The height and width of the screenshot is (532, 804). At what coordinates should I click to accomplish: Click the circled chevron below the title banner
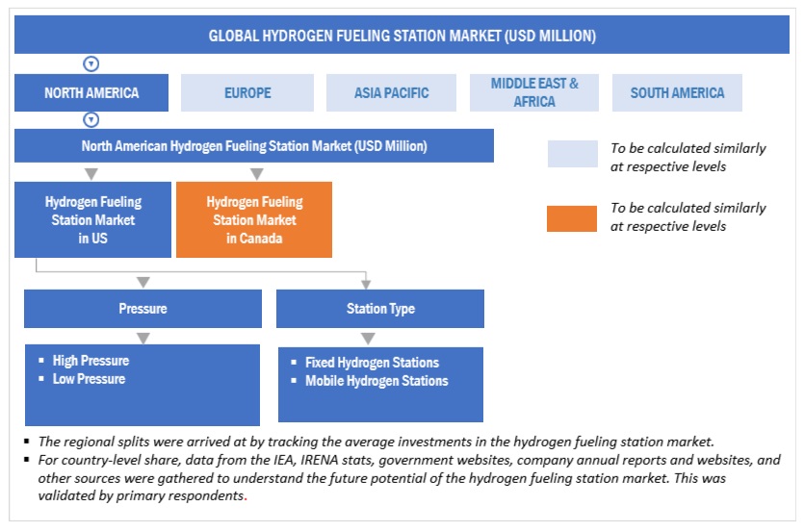[x=91, y=64]
